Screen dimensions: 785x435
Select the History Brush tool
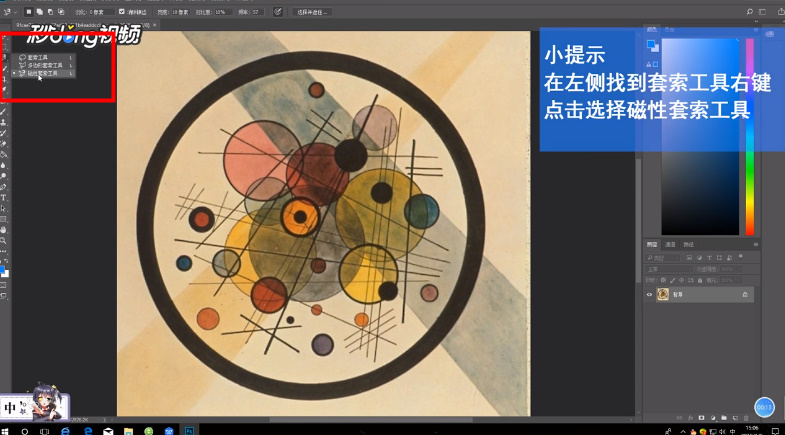click(x=4, y=133)
